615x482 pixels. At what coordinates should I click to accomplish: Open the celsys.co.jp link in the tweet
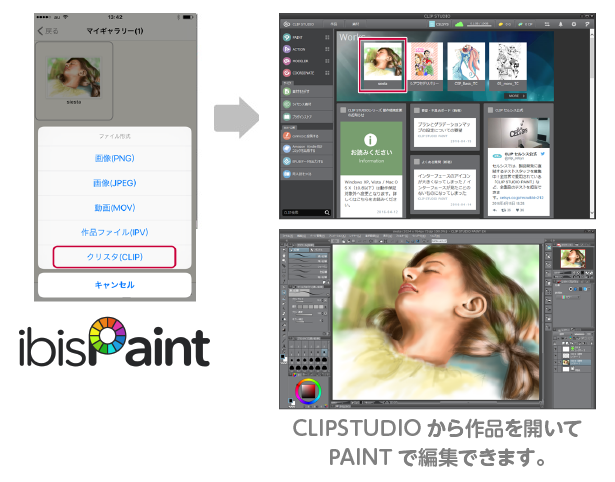coord(521,198)
